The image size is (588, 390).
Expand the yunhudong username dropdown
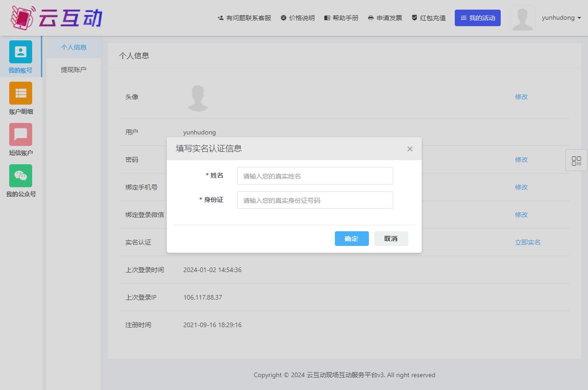pyautogui.click(x=561, y=18)
